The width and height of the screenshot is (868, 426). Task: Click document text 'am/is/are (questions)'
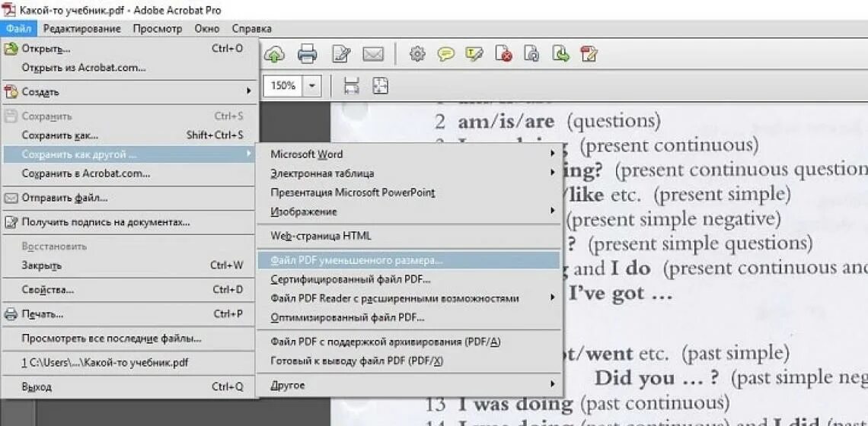(559, 121)
